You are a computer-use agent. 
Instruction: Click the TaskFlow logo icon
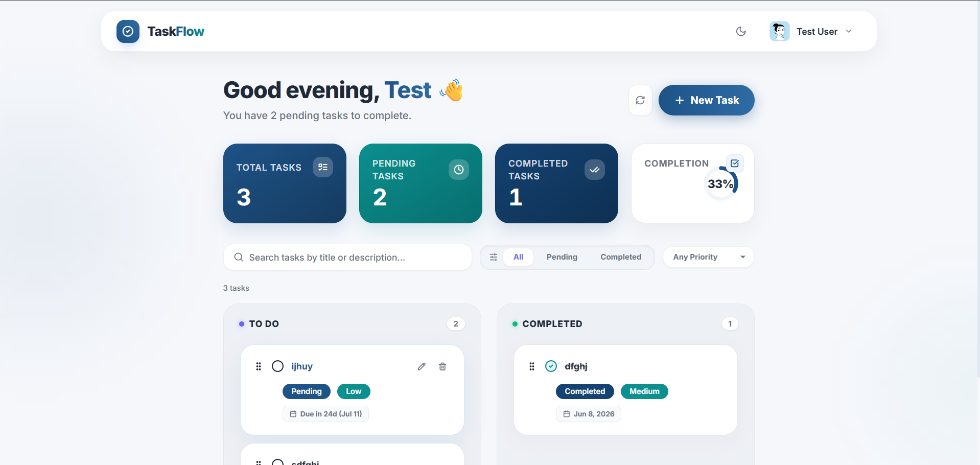click(x=128, y=31)
